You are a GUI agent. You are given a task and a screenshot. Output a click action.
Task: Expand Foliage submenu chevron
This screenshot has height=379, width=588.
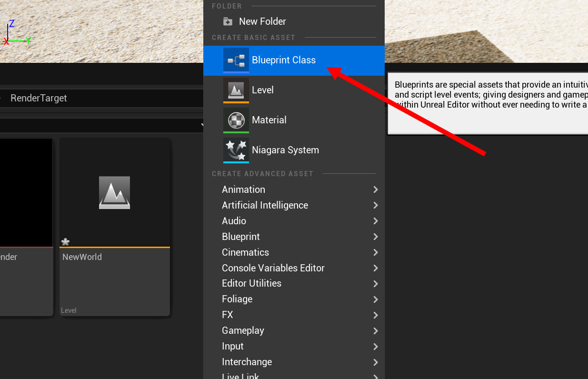pos(376,299)
